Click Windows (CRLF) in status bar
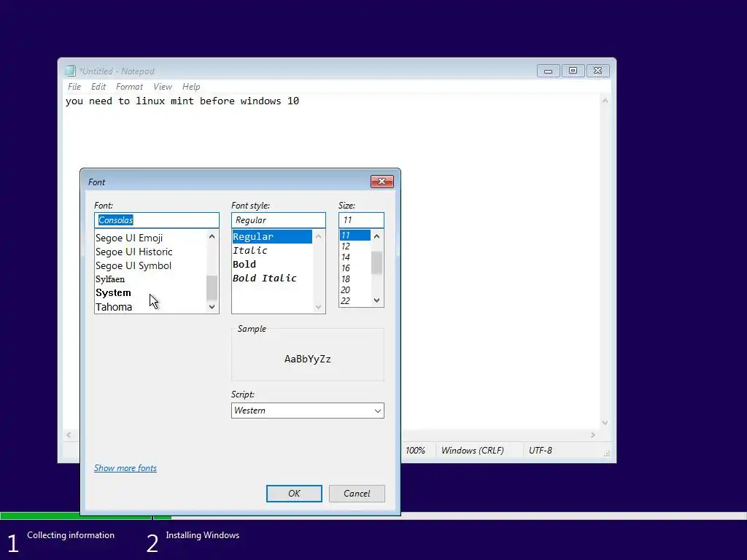The width and height of the screenshot is (747, 560). coord(472,451)
